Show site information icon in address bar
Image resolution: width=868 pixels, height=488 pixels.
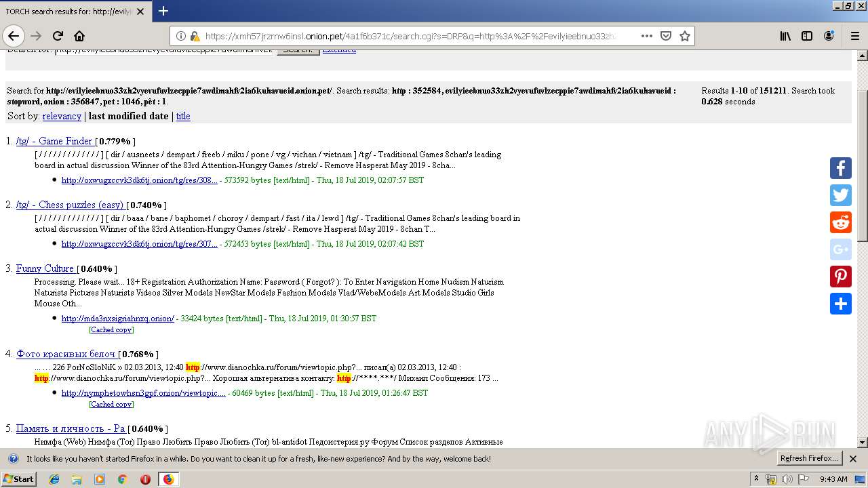[x=181, y=36]
